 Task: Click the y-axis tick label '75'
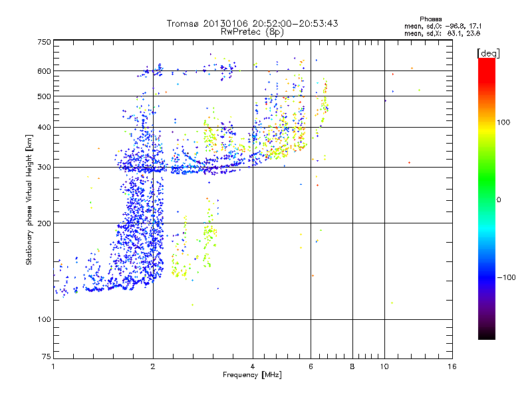coord(47,356)
